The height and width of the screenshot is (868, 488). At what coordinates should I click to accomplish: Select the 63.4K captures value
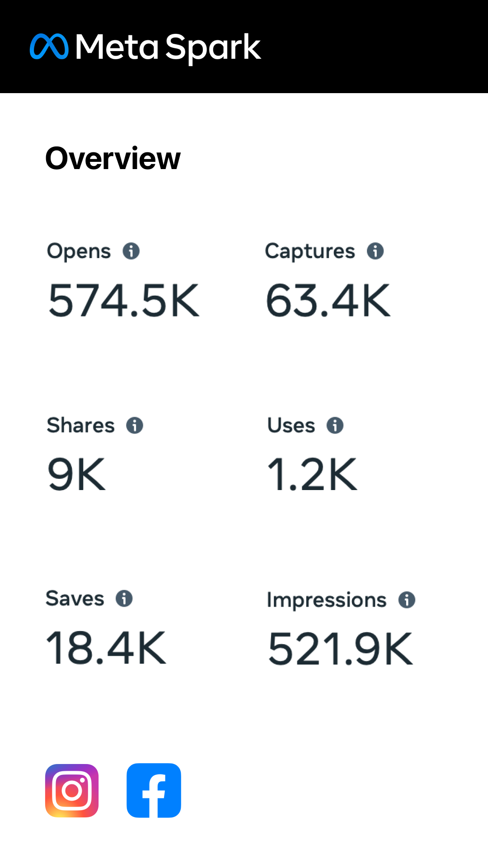pyautogui.click(x=328, y=301)
